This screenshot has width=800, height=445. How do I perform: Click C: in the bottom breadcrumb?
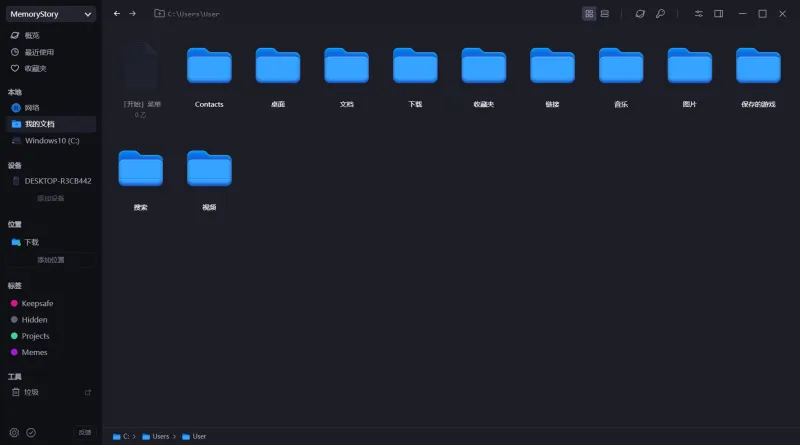(x=121, y=436)
